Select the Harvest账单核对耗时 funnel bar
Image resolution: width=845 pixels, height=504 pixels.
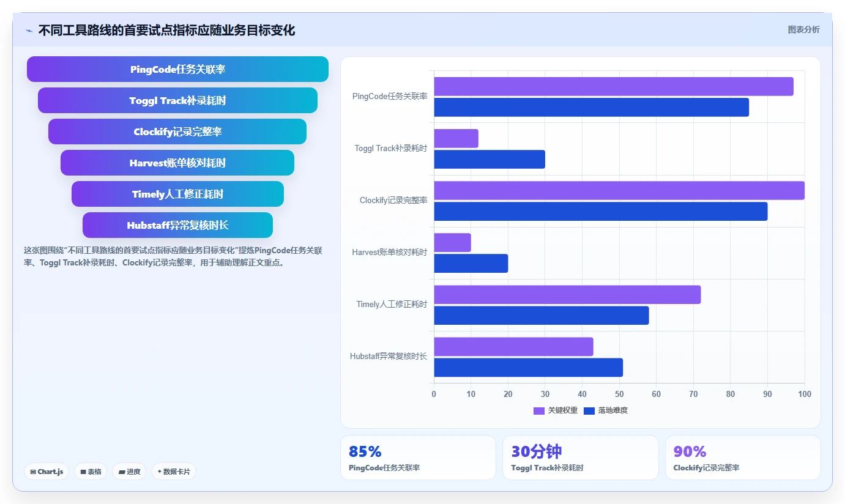point(177,163)
